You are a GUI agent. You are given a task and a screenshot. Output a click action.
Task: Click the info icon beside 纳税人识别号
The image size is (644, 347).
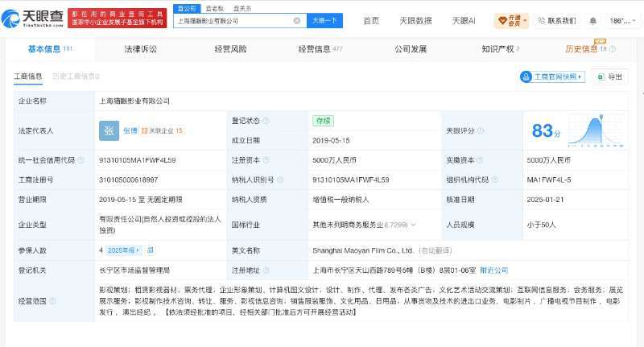pyautogui.click(x=280, y=180)
